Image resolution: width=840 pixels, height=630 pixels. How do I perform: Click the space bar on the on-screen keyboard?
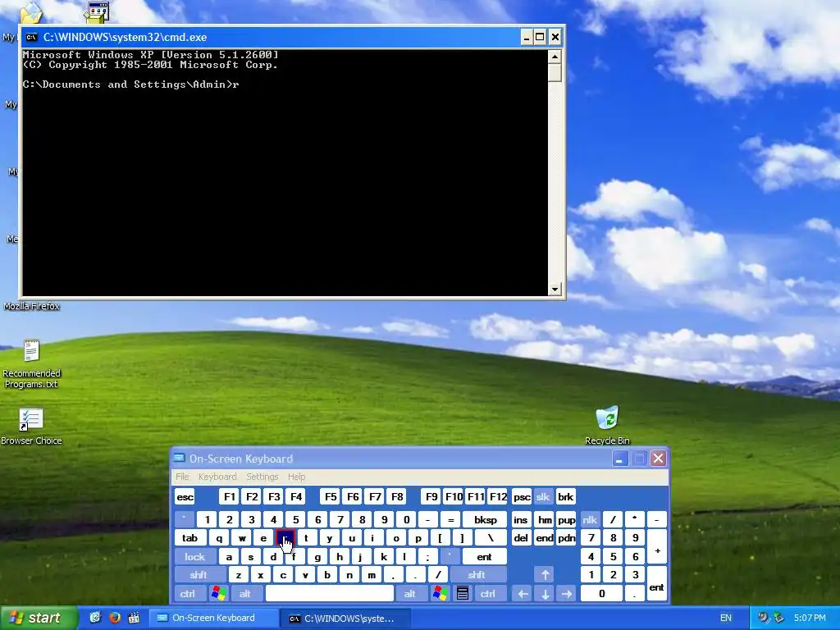click(330, 594)
